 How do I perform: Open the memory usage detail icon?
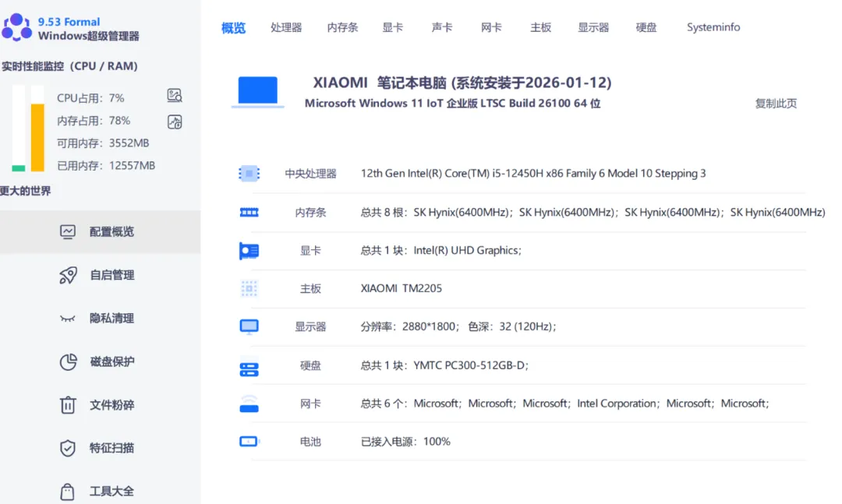click(x=175, y=122)
